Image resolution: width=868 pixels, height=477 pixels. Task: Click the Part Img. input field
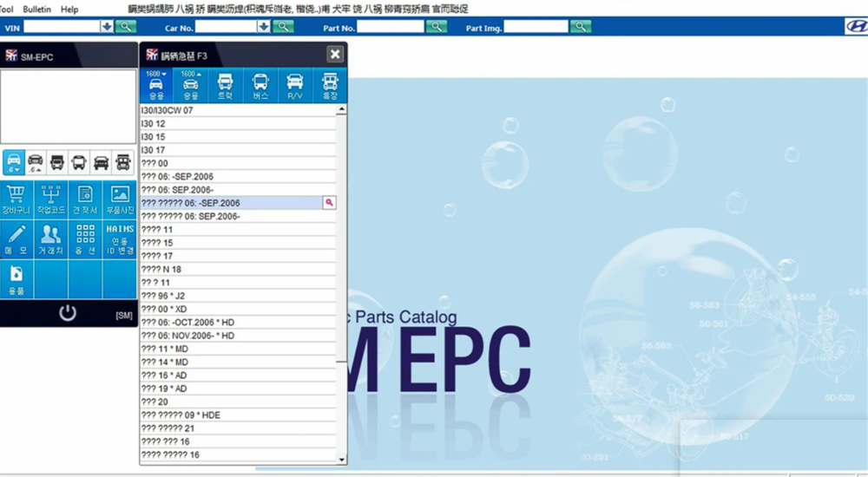[536, 27]
